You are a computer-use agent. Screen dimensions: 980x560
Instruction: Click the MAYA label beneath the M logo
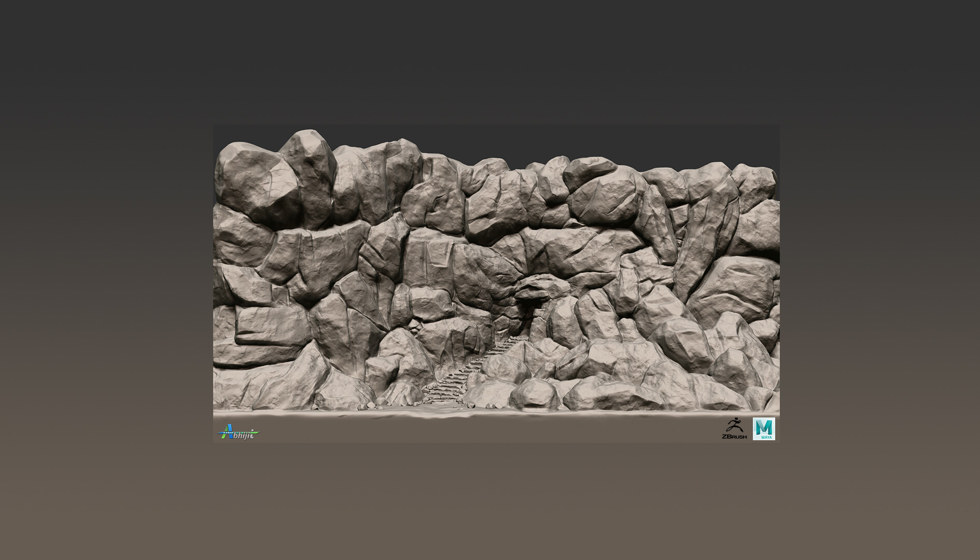766,438
